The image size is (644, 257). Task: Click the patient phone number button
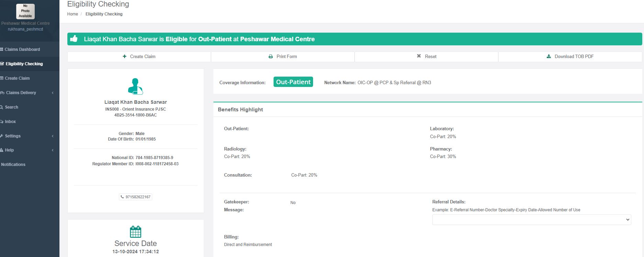136,197
